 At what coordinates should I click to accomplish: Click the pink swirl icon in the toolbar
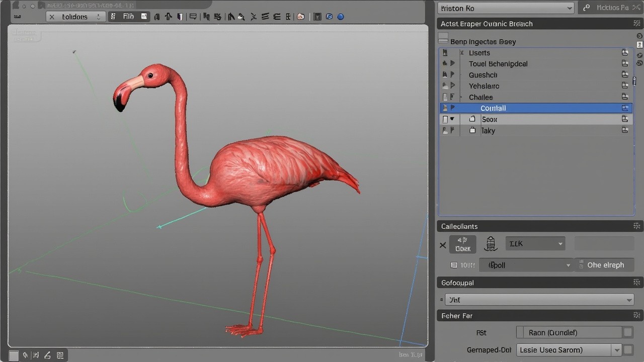tap(301, 17)
